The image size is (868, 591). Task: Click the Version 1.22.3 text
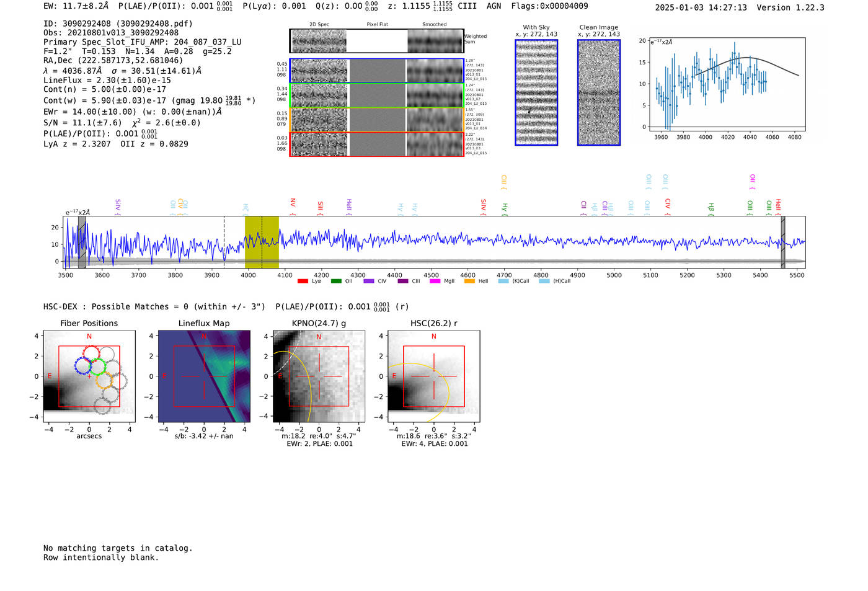pyautogui.click(x=790, y=7)
